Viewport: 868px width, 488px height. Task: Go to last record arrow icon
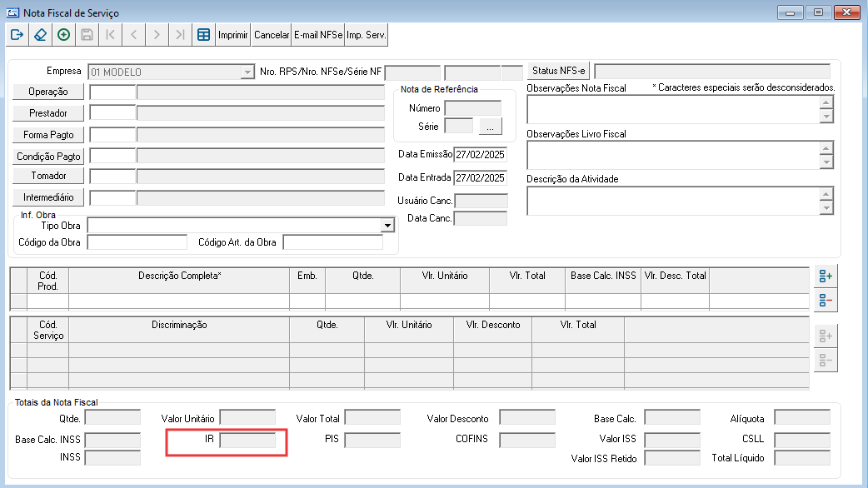coord(180,35)
